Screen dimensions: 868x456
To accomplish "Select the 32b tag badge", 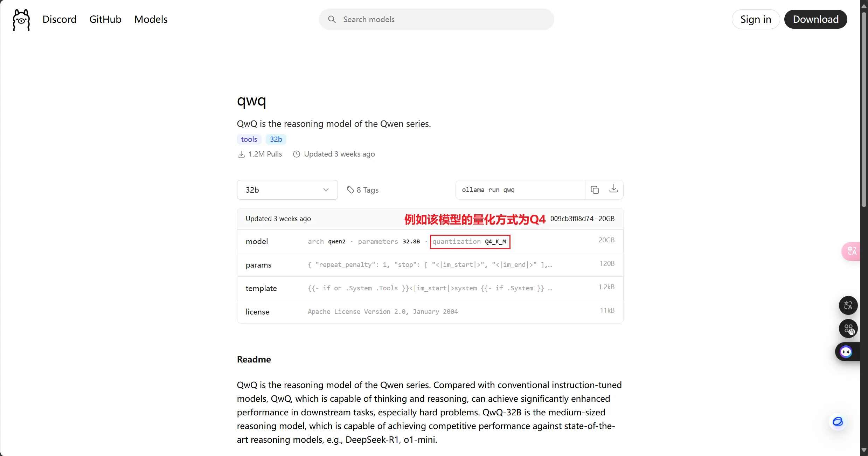I will point(276,139).
